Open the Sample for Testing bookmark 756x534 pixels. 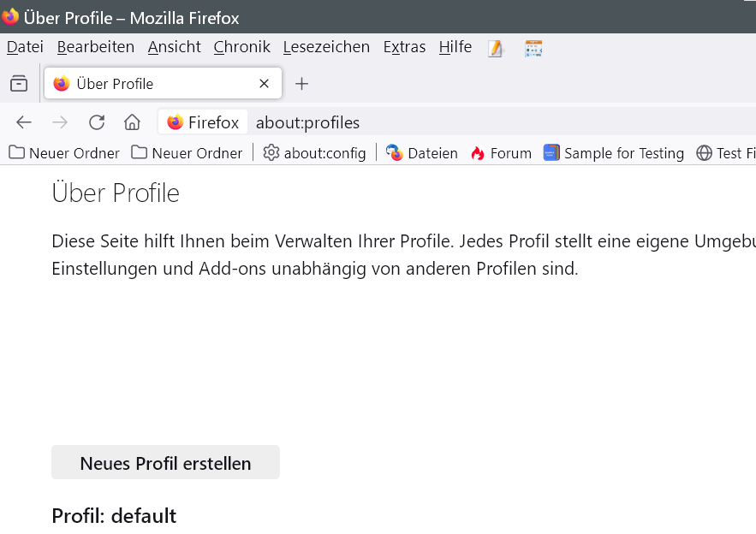point(614,153)
